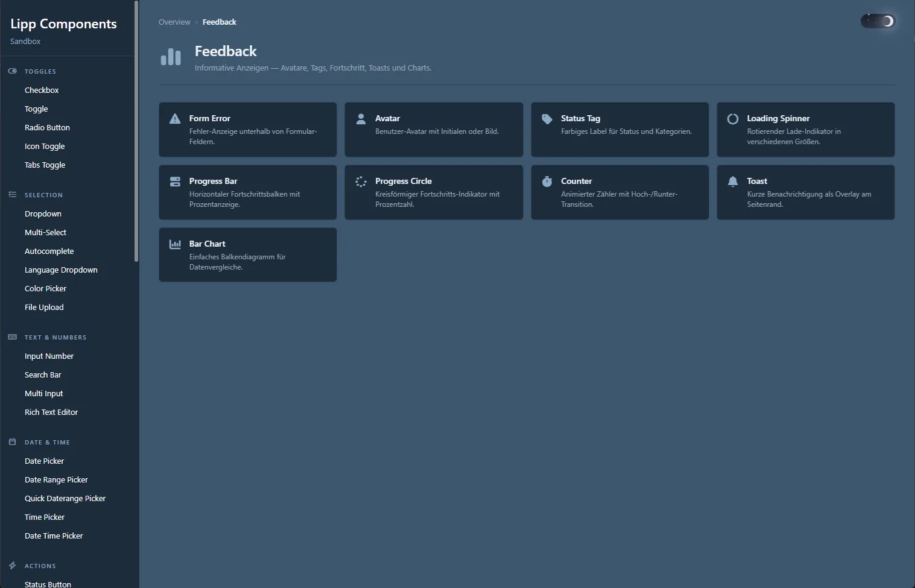The width and height of the screenshot is (915, 588).
Task: Click the Toast bell icon
Action: coord(733,182)
